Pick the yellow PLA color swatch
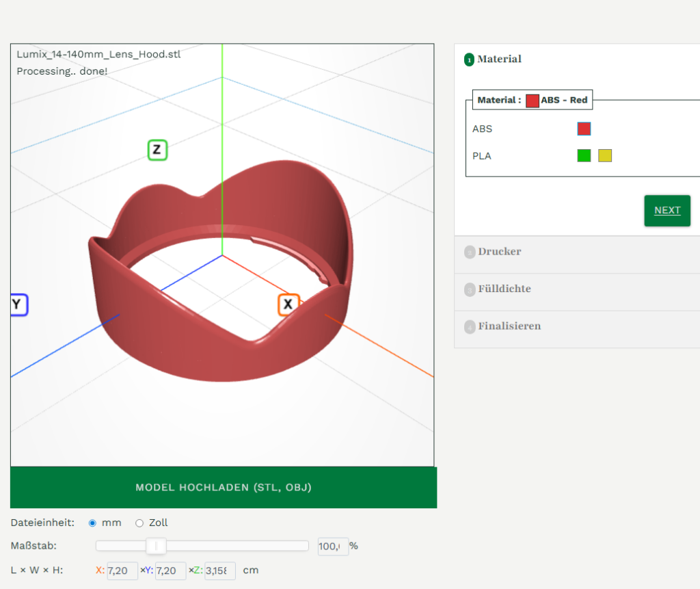 pos(605,156)
